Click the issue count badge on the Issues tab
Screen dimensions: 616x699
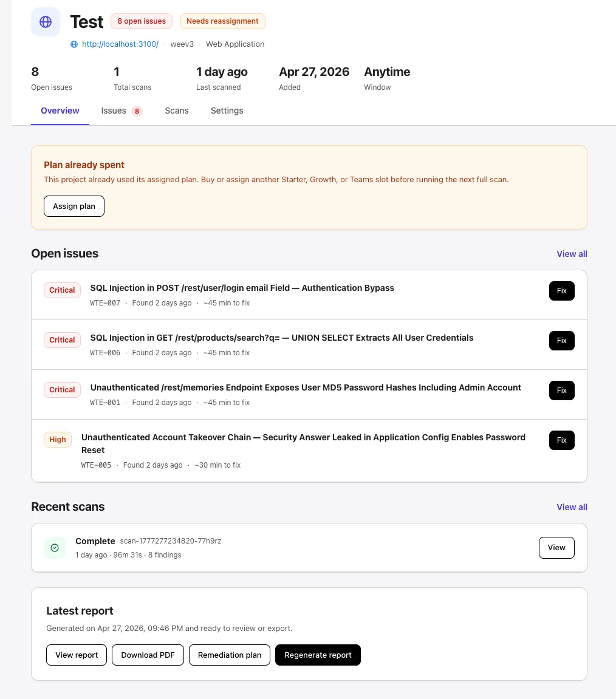pos(137,111)
